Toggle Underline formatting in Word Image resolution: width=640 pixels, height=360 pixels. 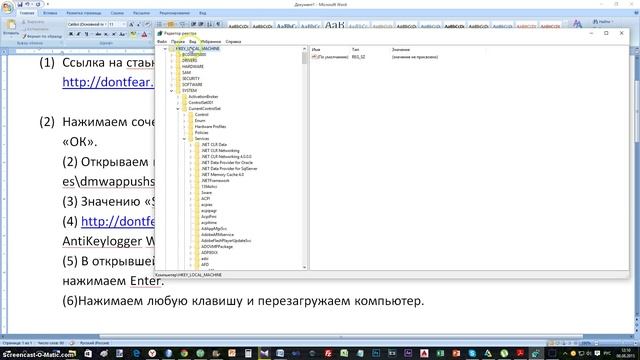(87, 34)
